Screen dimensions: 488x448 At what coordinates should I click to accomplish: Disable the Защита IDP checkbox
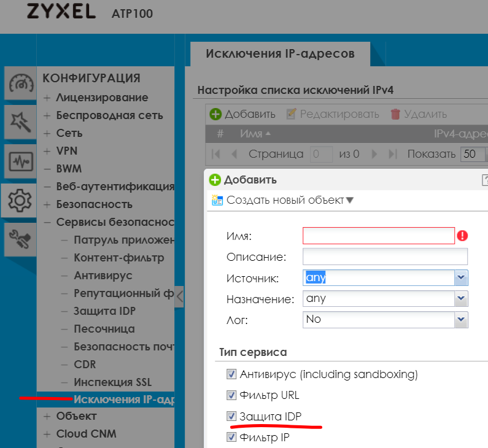[231, 417]
